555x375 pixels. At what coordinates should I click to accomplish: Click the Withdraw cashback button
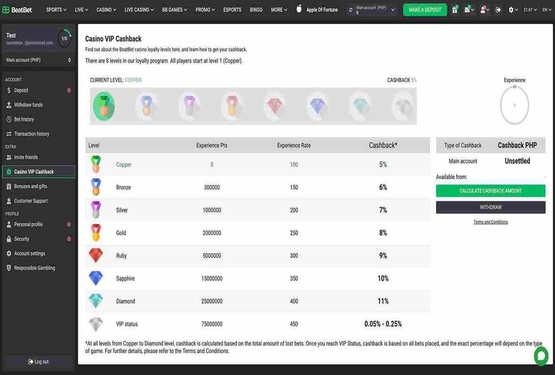(x=491, y=207)
